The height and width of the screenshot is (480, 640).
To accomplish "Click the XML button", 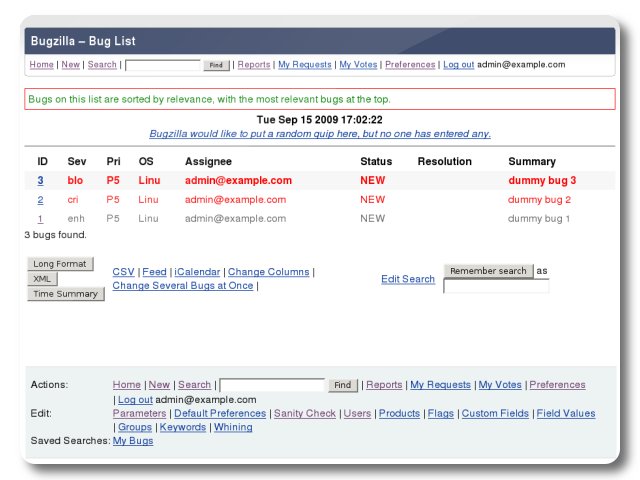I will 40,279.
